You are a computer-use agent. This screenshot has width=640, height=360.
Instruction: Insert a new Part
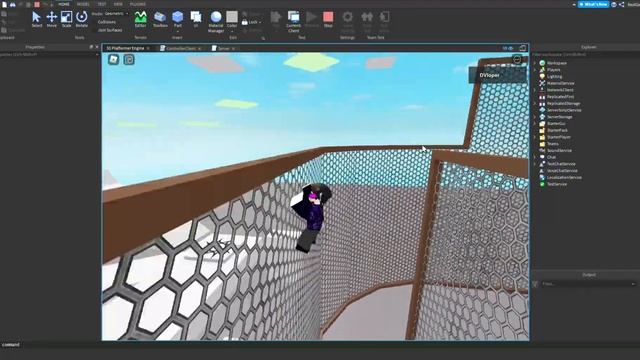178,19
